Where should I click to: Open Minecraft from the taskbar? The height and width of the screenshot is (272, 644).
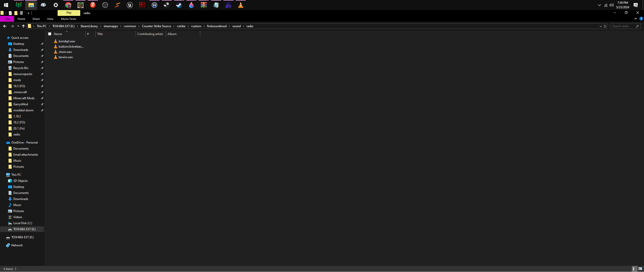[x=80, y=5]
